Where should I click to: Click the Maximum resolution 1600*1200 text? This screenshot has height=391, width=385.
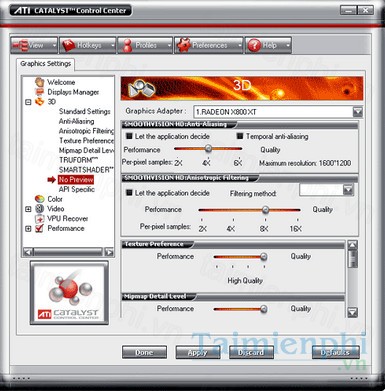click(305, 163)
